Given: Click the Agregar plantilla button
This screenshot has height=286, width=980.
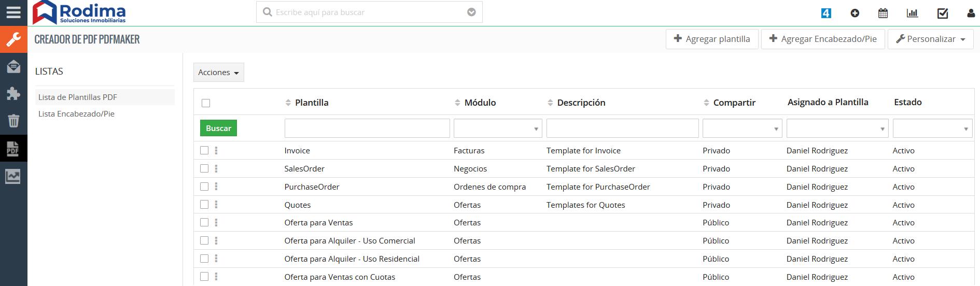Looking at the screenshot, I should (711, 39).
